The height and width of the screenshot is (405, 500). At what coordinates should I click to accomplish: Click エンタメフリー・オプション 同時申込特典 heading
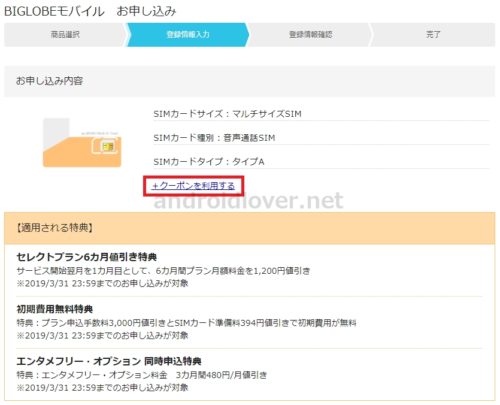coord(109,361)
